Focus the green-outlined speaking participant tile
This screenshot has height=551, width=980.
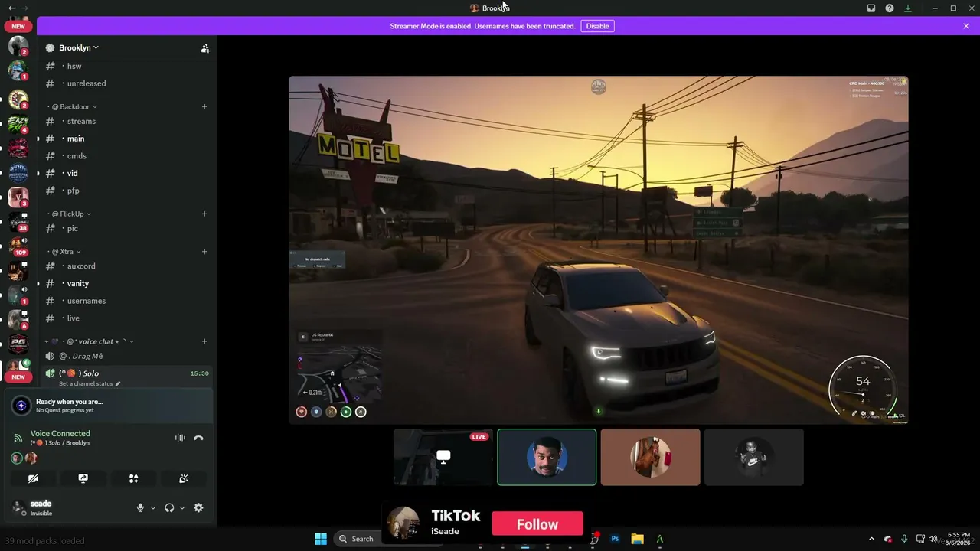pyautogui.click(x=547, y=457)
